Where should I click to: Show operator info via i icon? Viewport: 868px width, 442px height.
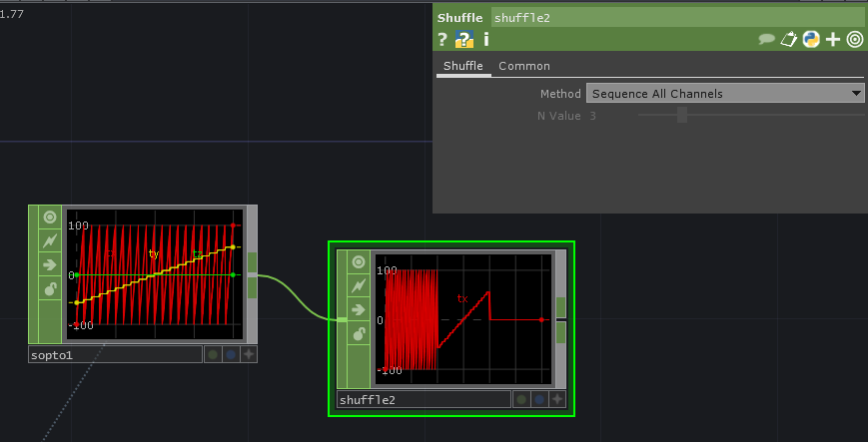(486, 40)
